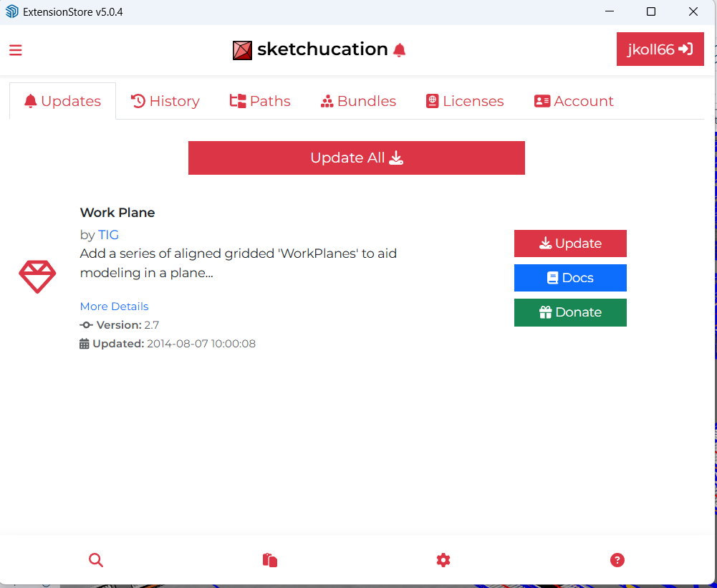Click the Work Plane ruby gem icon
Screen dimensions: 717x588
point(37,277)
